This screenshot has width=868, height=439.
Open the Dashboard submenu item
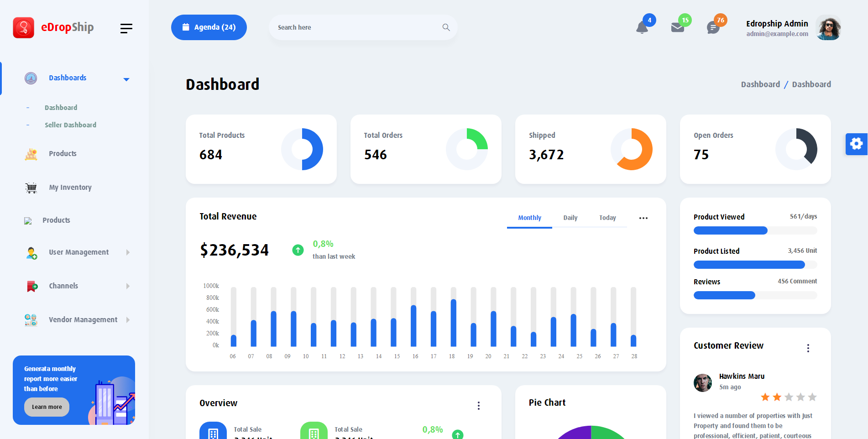[x=61, y=108]
